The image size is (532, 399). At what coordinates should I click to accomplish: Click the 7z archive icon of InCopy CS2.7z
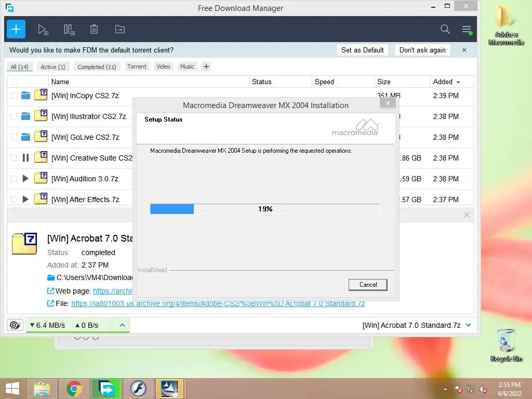41,95
